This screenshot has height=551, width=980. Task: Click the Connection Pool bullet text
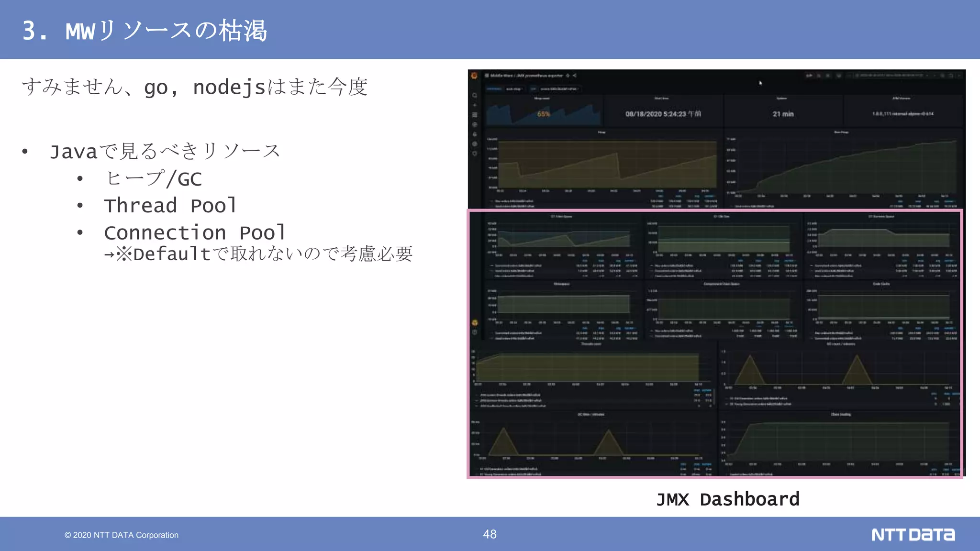195,233
